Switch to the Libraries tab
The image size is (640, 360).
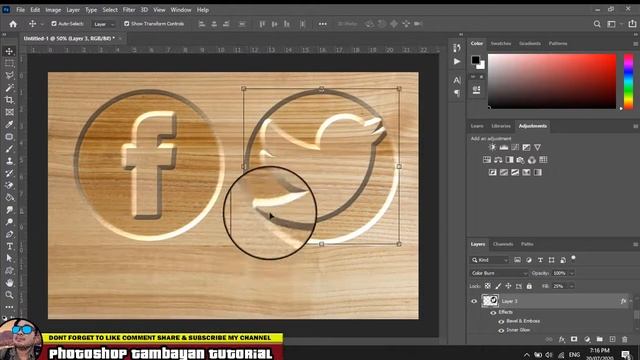(x=501, y=126)
